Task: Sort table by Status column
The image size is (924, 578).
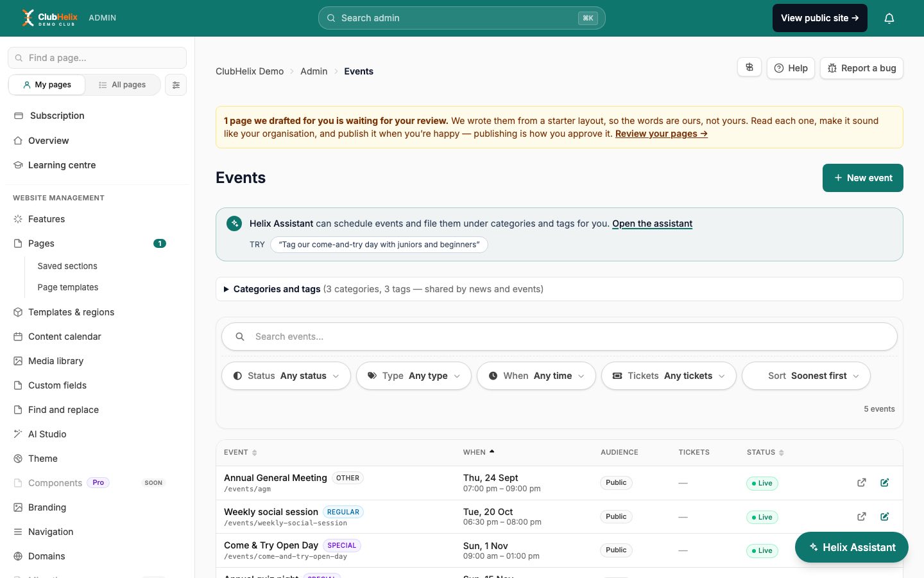Action: pyautogui.click(x=765, y=452)
